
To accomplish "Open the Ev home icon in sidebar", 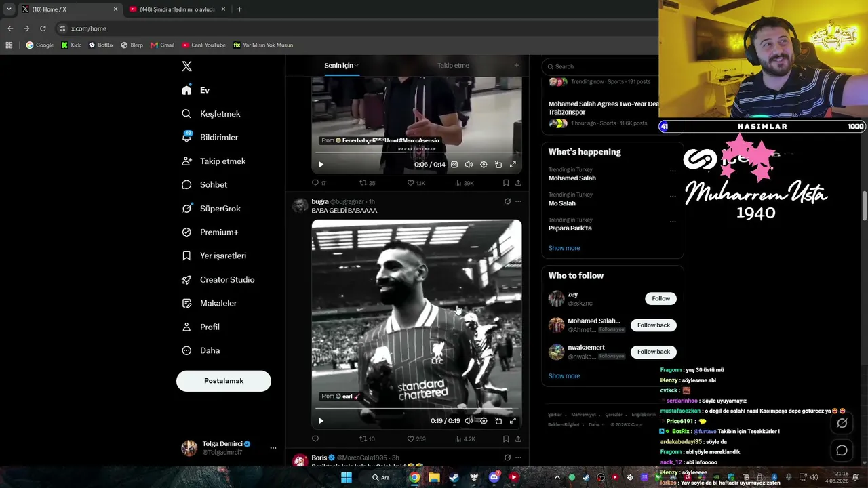I will 186,90.
